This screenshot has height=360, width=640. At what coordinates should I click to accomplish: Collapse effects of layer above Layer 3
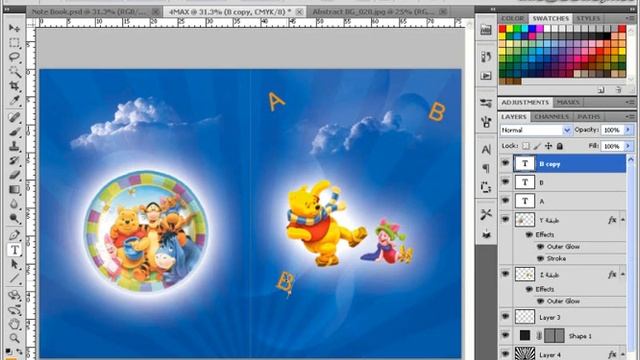point(623,275)
